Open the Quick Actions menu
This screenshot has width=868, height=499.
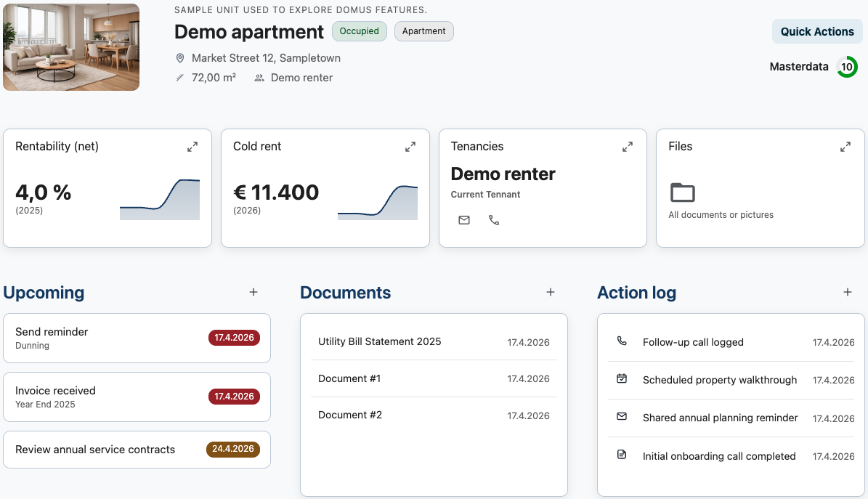click(817, 31)
